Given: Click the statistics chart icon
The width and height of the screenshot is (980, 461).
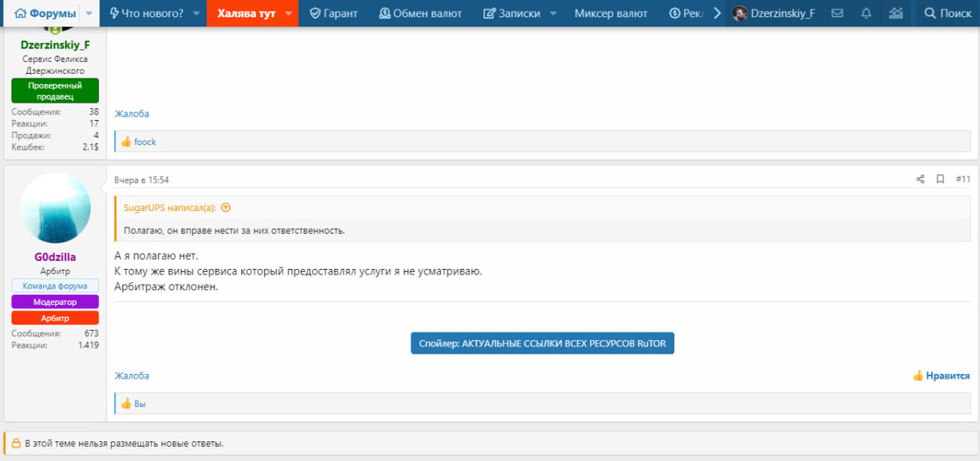Looking at the screenshot, I should pyautogui.click(x=895, y=13).
